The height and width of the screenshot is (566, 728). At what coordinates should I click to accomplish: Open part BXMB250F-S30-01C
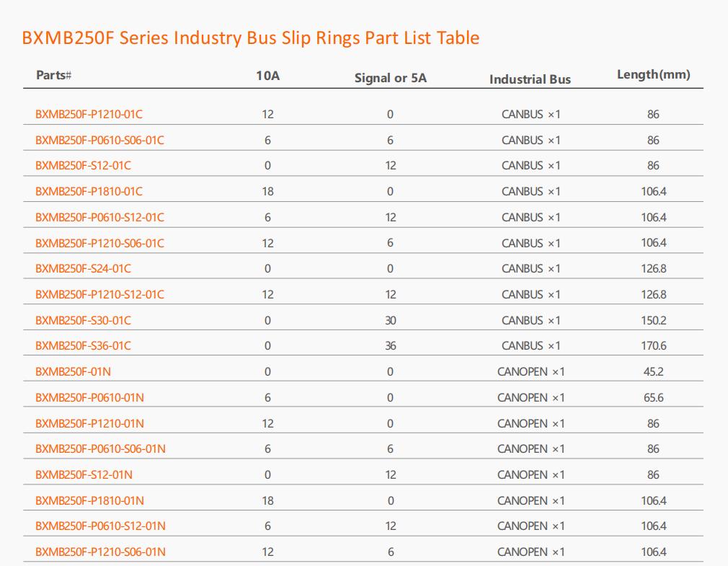[83, 320]
